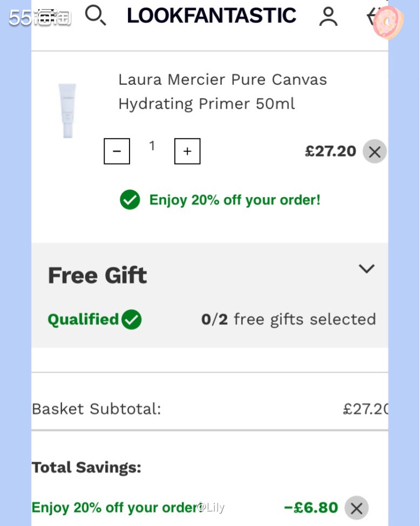
Task: Open the search magnifier icon
Action: coord(96,16)
